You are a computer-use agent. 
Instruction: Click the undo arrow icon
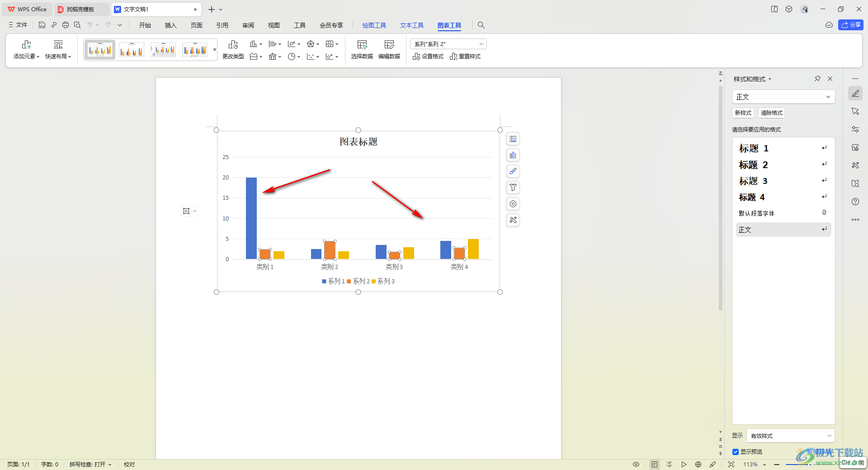pyautogui.click(x=90, y=25)
